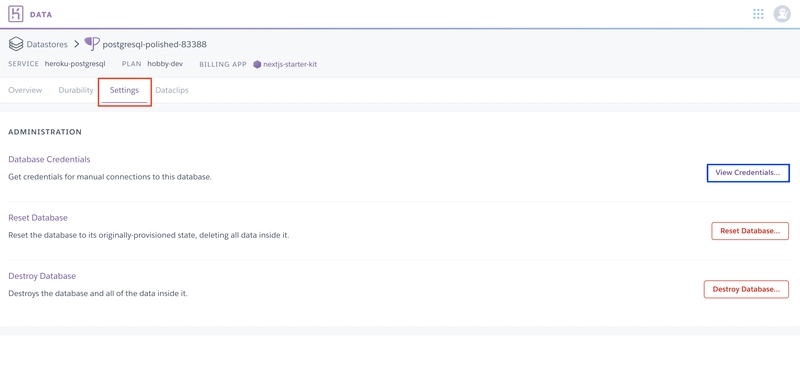Click the Reset Database heading

pyautogui.click(x=38, y=217)
